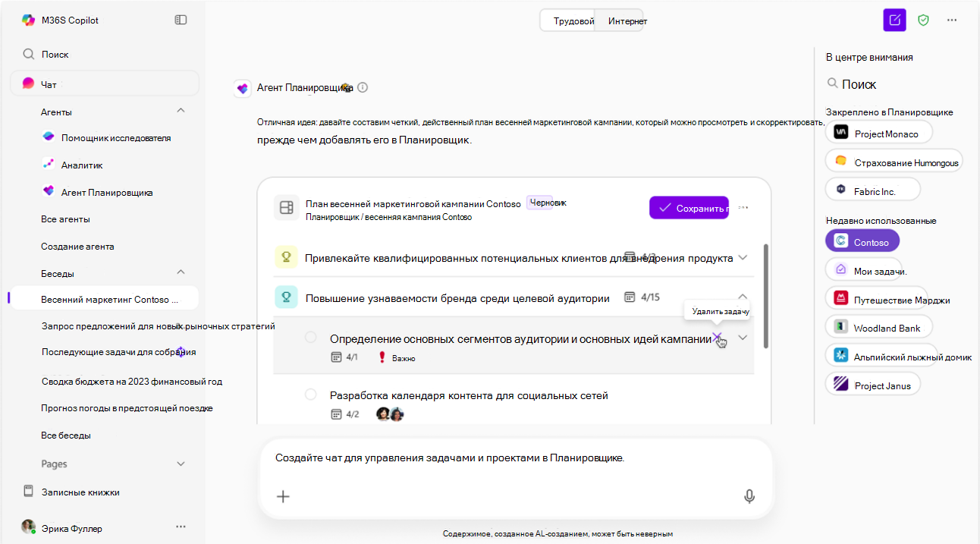Click the green shield protection icon
This screenshot has height=544, width=980.
tap(923, 20)
